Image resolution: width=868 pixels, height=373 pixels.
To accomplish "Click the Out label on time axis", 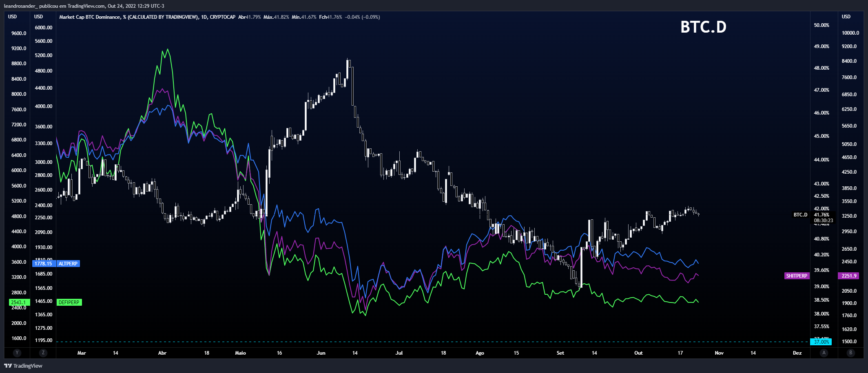I will [x=638, y=353].
